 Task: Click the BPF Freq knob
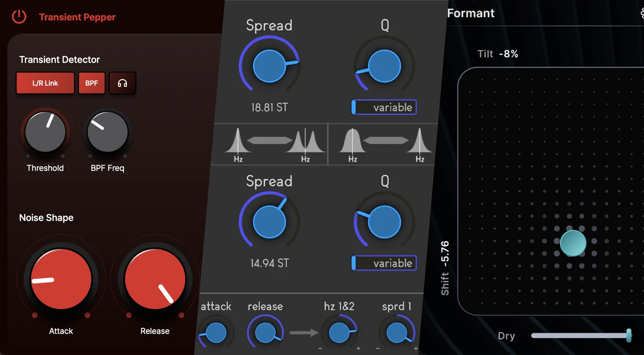tap(107, 132)
